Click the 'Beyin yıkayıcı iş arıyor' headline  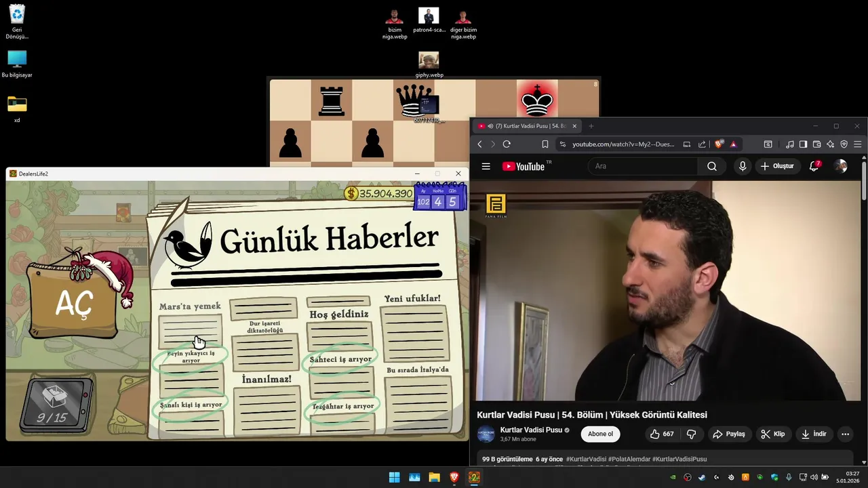coord(191,357)
